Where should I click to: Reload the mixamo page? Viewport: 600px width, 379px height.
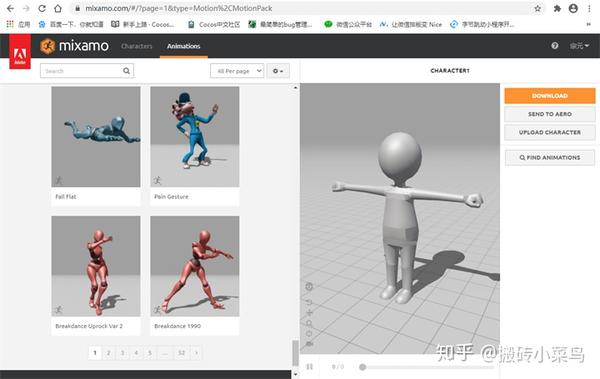[42, 8]
